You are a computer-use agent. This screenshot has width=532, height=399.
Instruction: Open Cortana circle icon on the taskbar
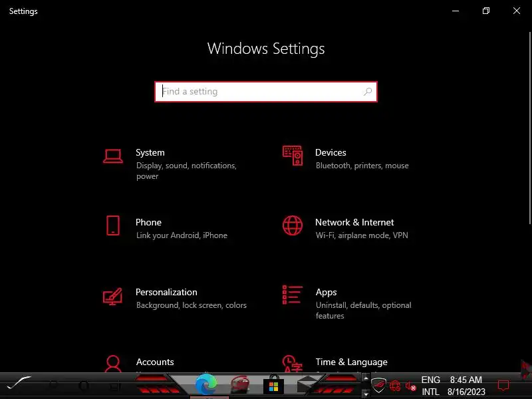[x=84, y=386]
